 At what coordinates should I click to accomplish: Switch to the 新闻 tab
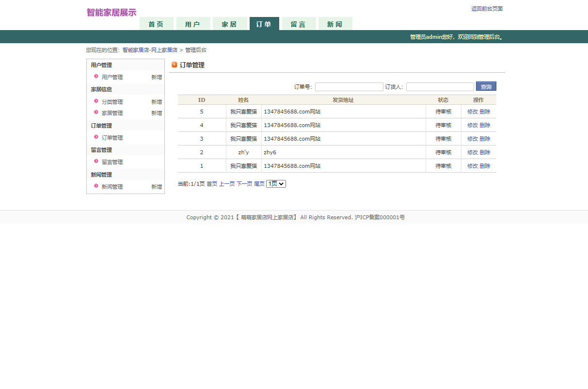click(x=335, y=23)
